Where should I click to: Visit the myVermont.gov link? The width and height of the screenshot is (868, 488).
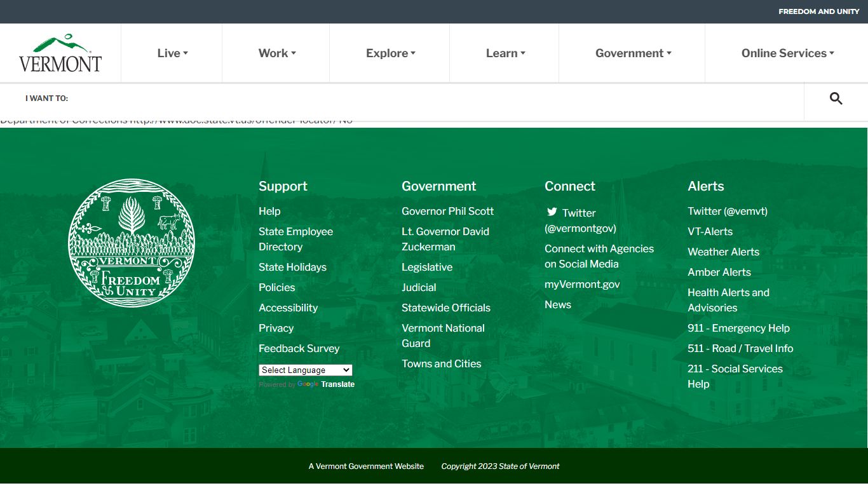click(582, 284)
